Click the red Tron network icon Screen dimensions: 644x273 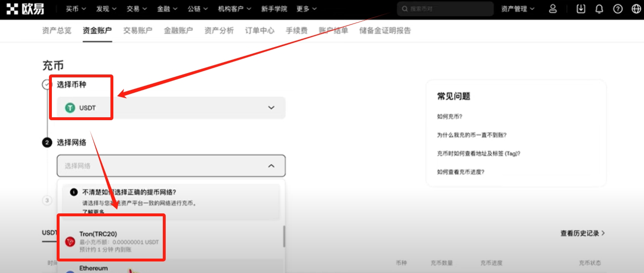(70, 241)
